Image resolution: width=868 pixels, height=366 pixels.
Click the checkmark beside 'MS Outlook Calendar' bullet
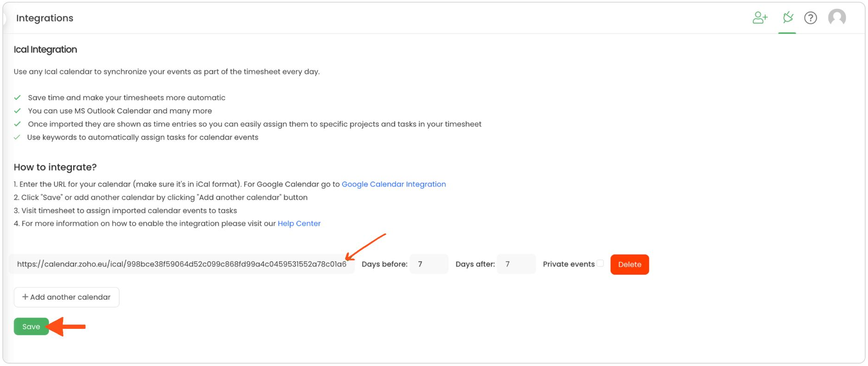tap(17, 111)
